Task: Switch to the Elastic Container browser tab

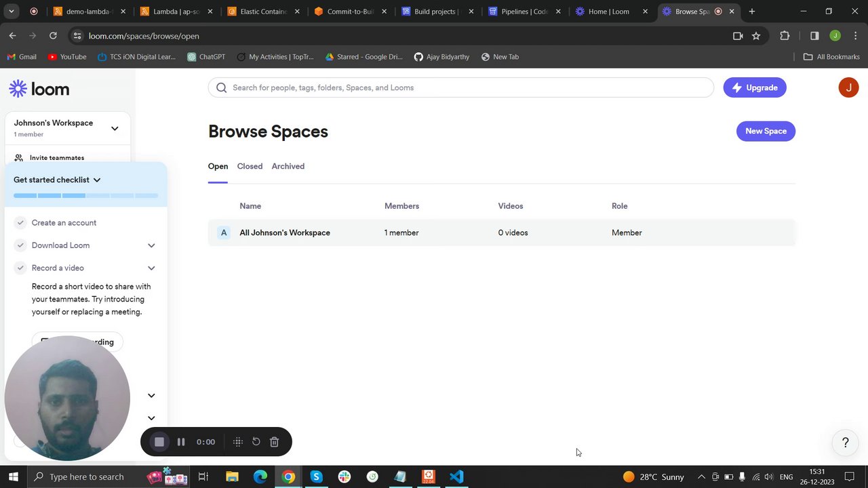Action: pyautogui.click(x=263, y=12)
